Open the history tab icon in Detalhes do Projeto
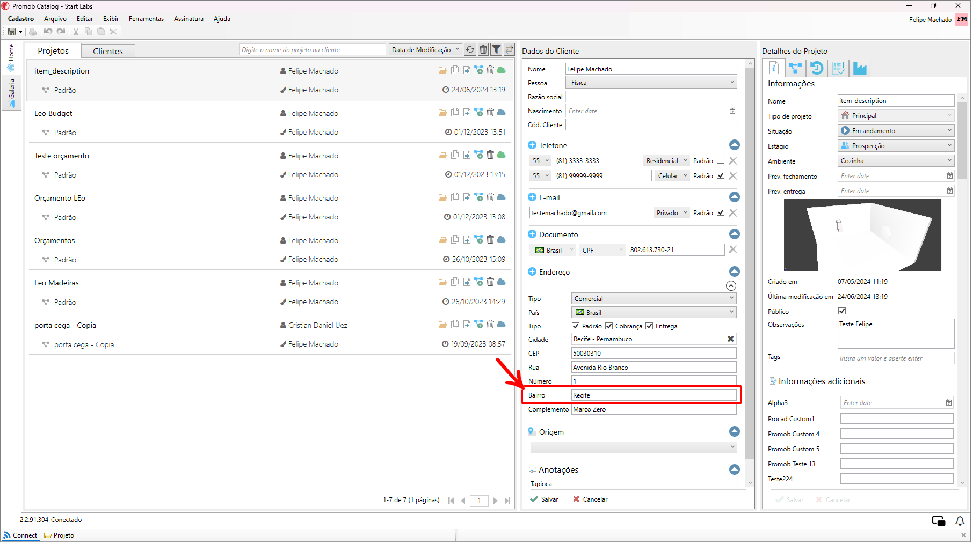 [x=817, y=68]
